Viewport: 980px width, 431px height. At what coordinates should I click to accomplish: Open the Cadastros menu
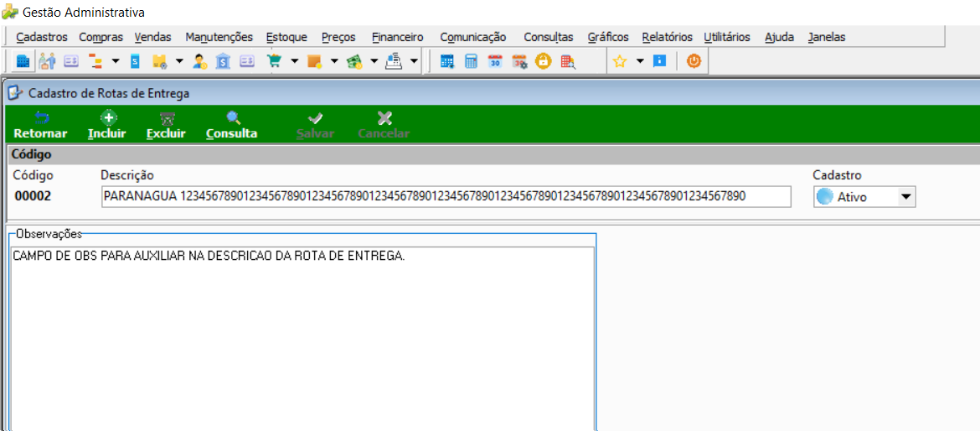[42, 37]
